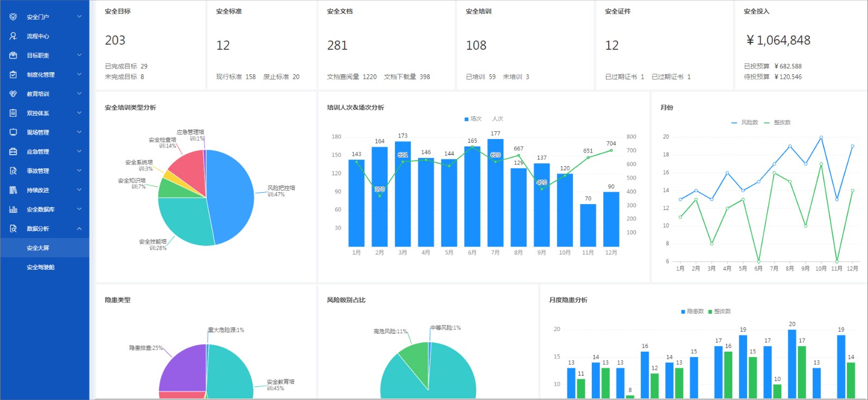
Task: Expand the 目标职责 menu chevron
Action: (x=79, y=55)
